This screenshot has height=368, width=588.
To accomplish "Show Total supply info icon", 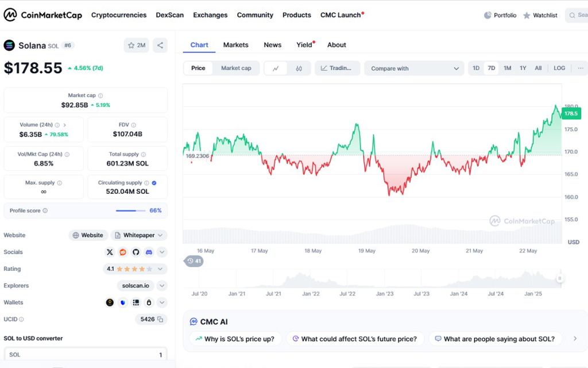I will [143, 154].
